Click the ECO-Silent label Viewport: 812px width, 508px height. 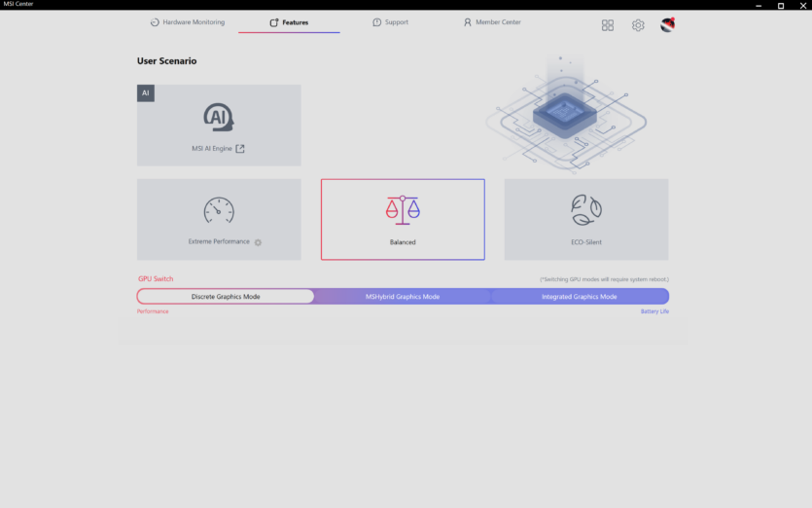(586, 242)
